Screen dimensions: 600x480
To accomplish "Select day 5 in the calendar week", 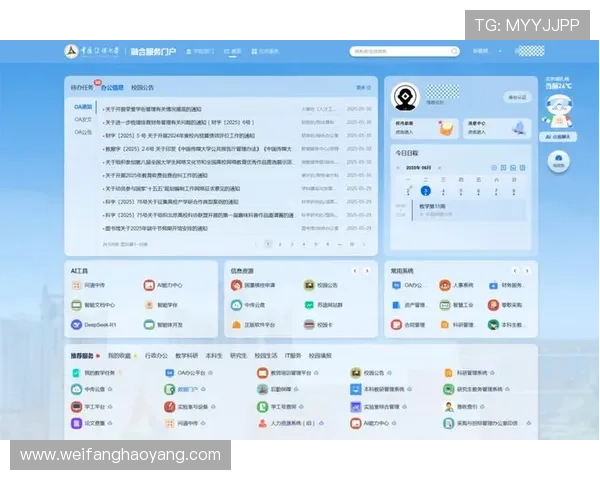I will pos(461,191).
